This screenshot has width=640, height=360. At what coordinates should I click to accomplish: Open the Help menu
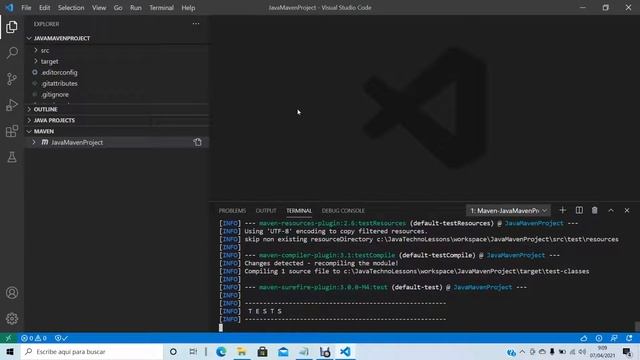[x=188, y=8]
